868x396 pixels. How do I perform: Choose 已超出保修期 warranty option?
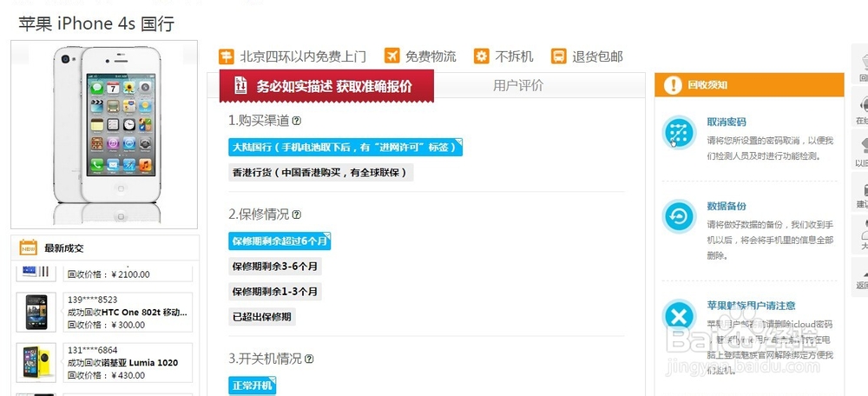[x=262, y=317]
